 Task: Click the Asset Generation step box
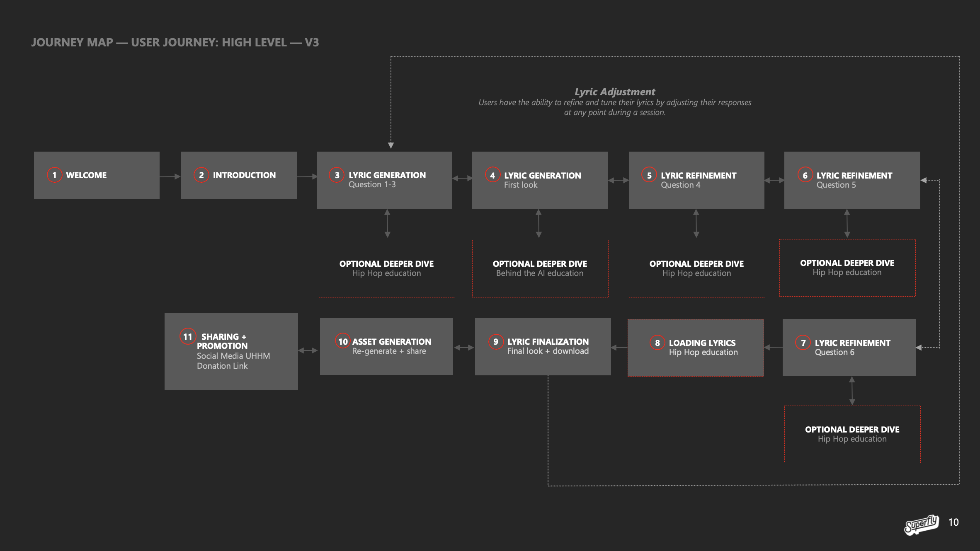[x=386, y=346]
